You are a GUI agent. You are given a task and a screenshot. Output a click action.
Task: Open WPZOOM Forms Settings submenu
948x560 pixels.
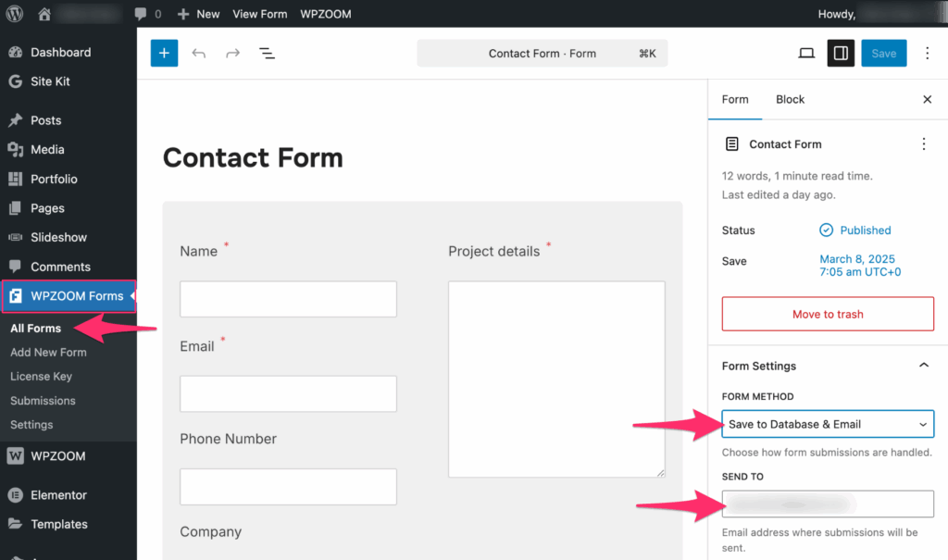coord(31,425)
